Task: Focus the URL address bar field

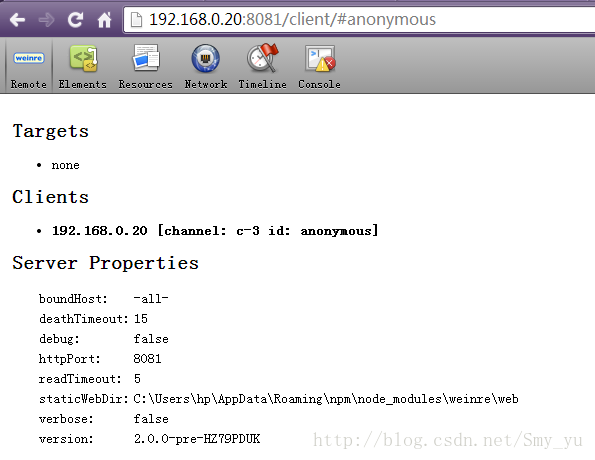Action: click(x=360, y=19)
